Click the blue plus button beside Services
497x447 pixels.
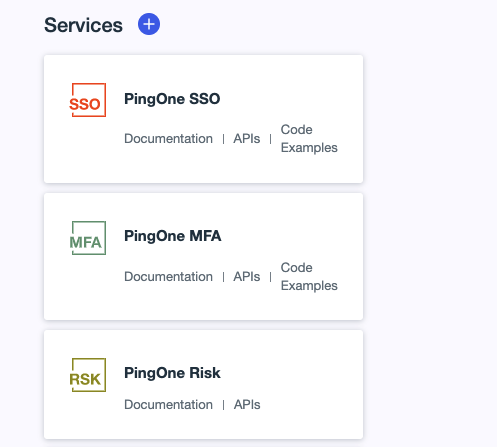[x=149, y=24]
